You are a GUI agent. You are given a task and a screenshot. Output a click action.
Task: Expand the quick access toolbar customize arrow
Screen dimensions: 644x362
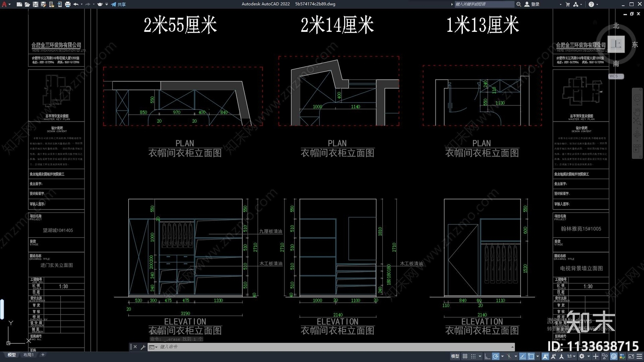tap(107, 4)
